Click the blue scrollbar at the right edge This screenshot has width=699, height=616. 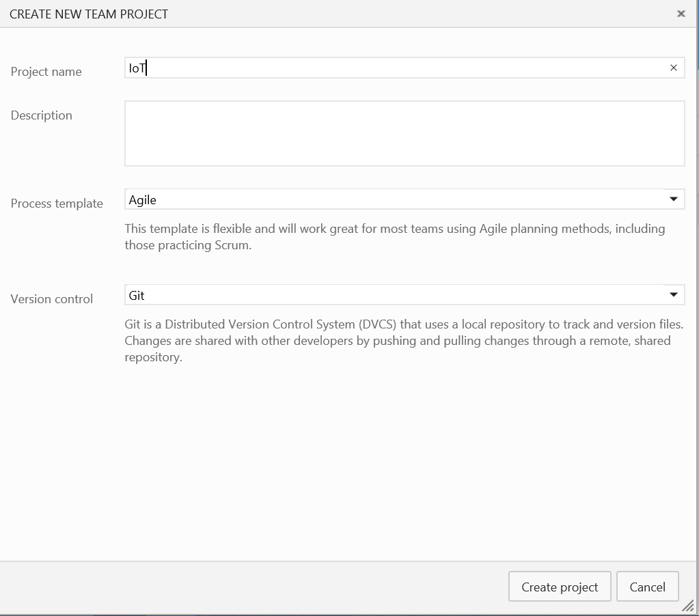[x=697, y=34]
